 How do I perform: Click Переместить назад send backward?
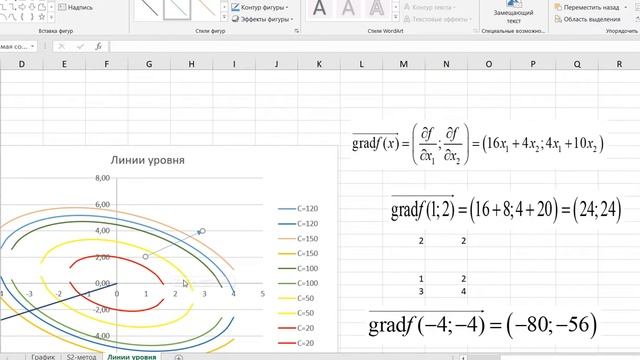point(587,7)
